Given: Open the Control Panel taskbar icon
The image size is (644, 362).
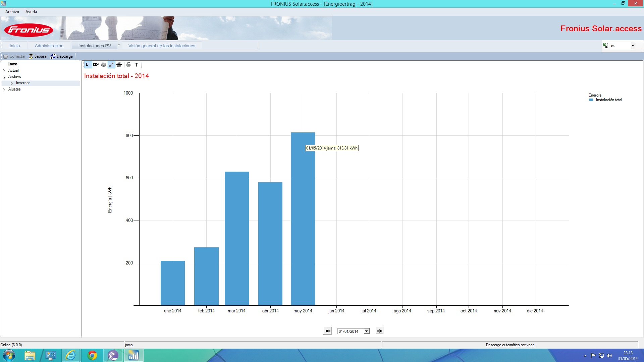Looking at the screenshot, I should pyautogui.click(x=51, y=355).
